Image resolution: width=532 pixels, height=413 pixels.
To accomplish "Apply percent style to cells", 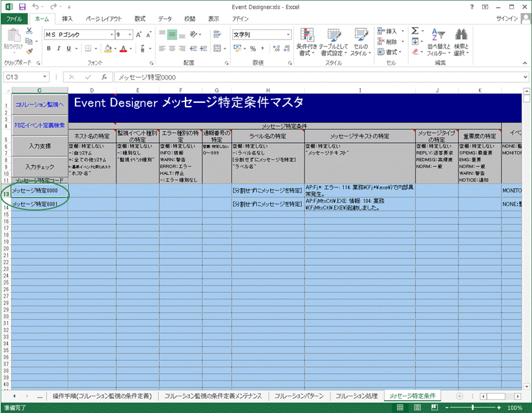I will 253,48.
